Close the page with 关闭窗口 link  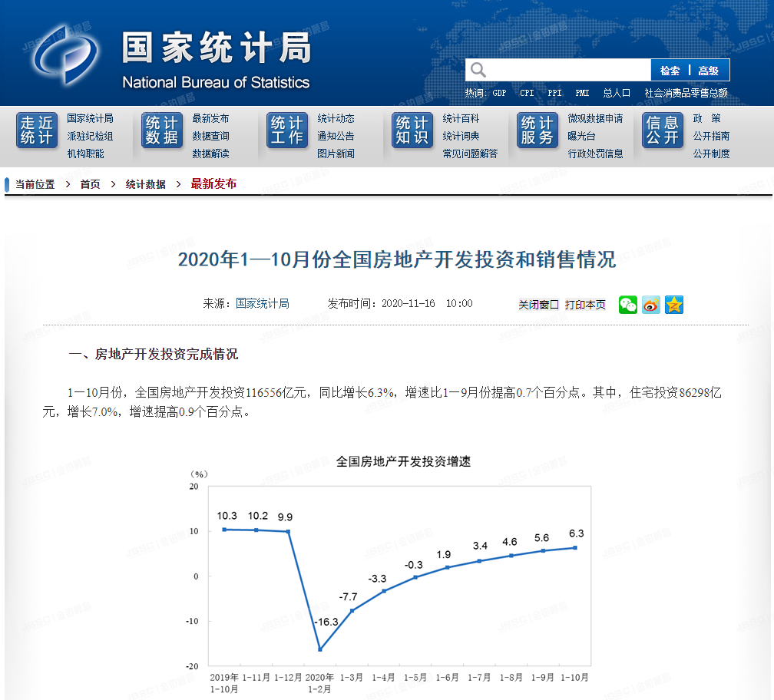point(537,304)
